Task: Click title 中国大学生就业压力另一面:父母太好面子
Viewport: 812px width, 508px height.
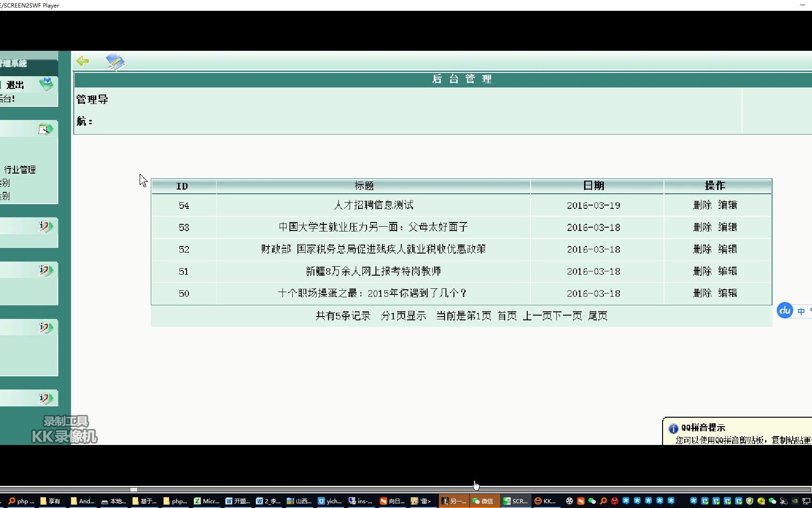Action: click(374, 227)
